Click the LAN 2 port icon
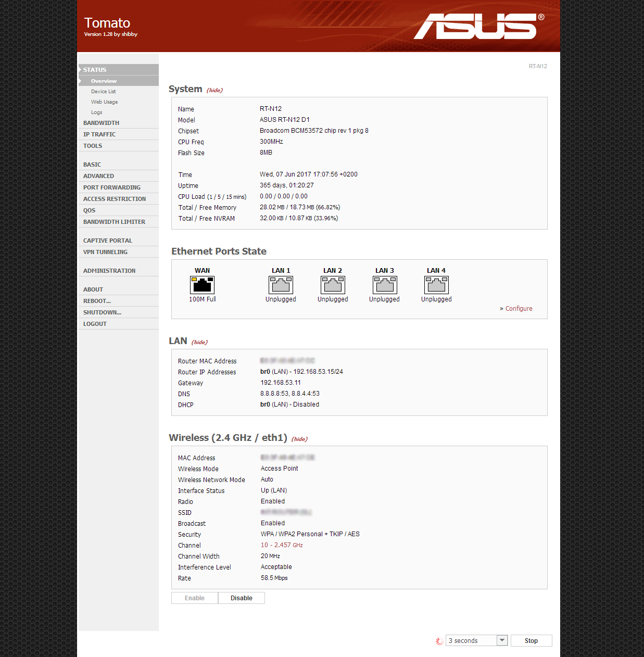 click(x=333, y=285)
